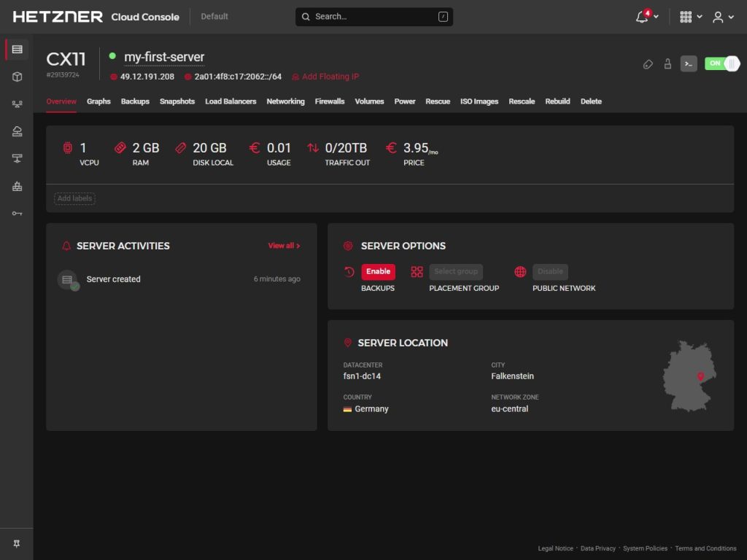Screen dimensions: 747x560
Task: Open the Firewalls icon in the sidebar
Action: tap(17, 186)
